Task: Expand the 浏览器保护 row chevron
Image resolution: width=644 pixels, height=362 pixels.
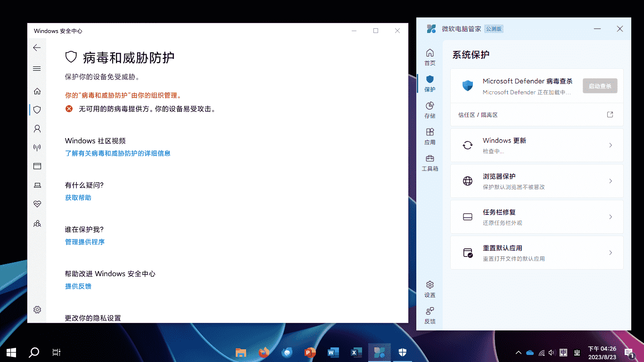Action: pos(610,181)
